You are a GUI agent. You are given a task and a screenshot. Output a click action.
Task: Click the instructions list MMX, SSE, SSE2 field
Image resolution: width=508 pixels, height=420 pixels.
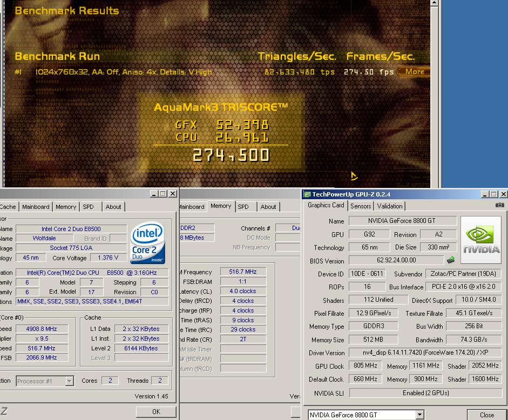coord(92,301)
